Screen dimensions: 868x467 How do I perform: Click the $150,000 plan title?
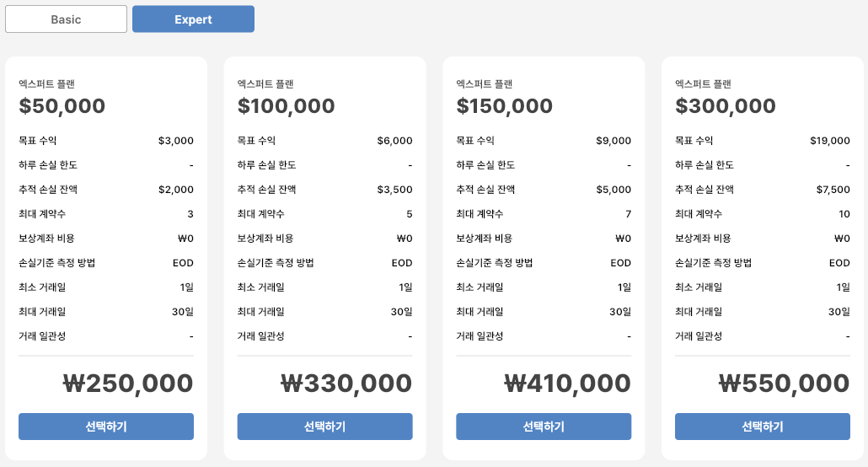[x=505, y=106]
